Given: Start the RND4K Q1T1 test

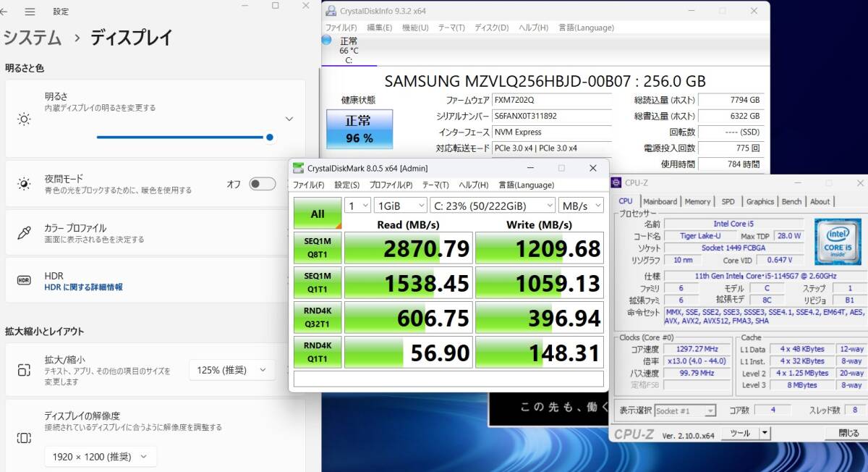Looking at the screenshot, I should pos(318,352).
